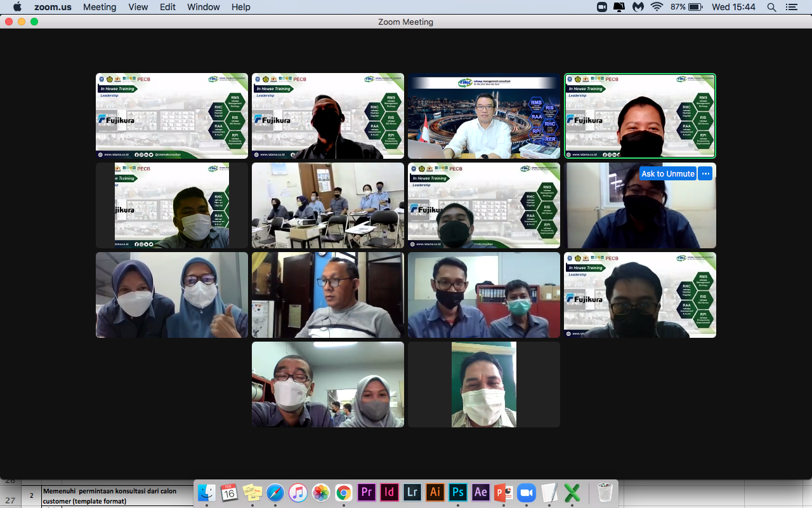Launch Adobe Photoshop from the Dock

pos(457,493)
